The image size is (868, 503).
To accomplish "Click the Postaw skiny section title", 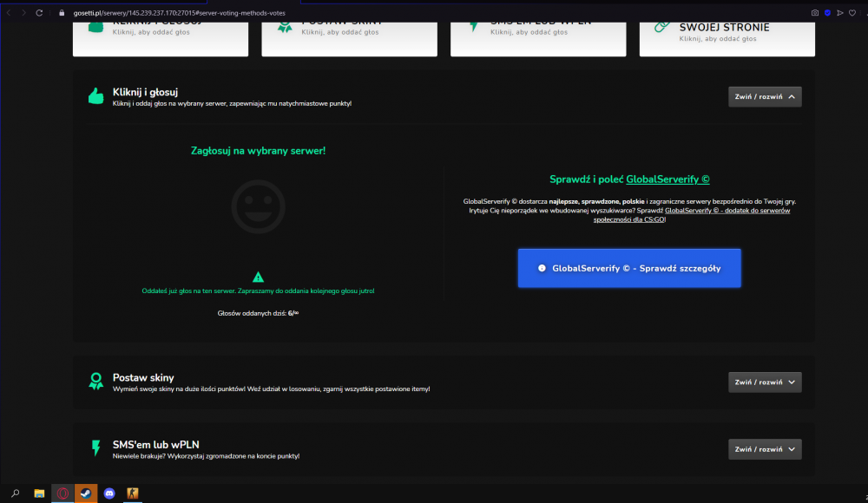I will pyautogui.click(x=143, y=377).
